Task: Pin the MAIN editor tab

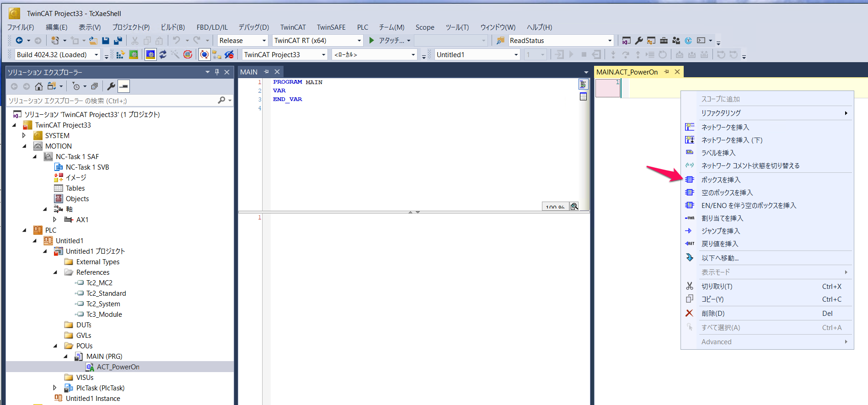Action: pyautogui.click(x=266, y=72)
